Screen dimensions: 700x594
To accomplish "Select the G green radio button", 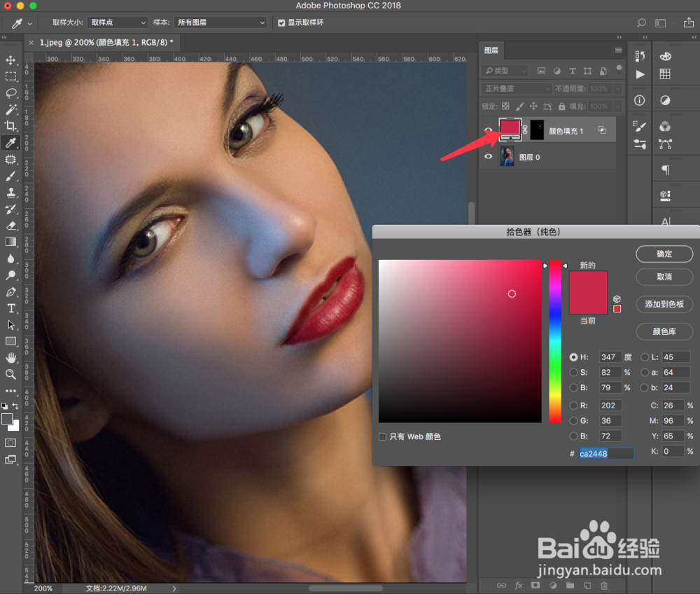I will coord(574,421).
